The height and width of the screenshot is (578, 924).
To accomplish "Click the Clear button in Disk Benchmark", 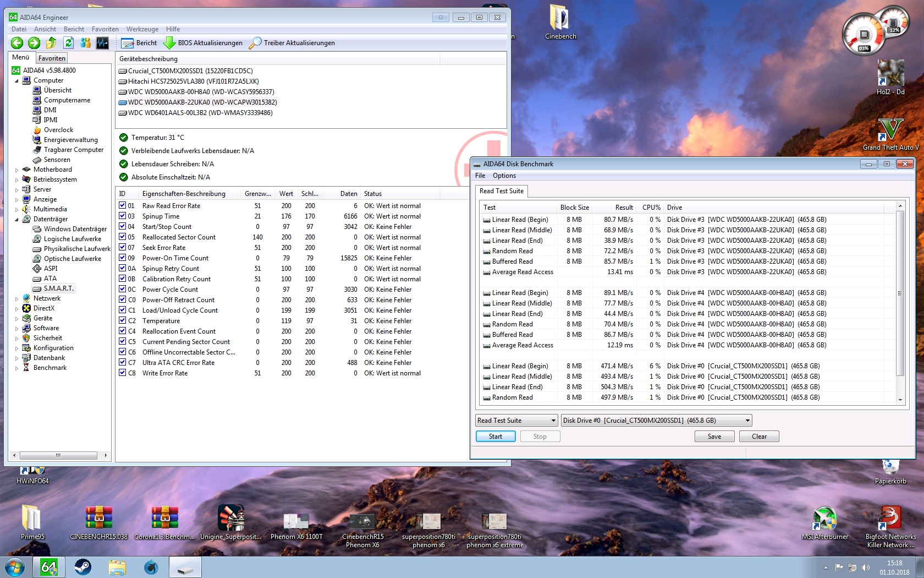I will 759,437.
